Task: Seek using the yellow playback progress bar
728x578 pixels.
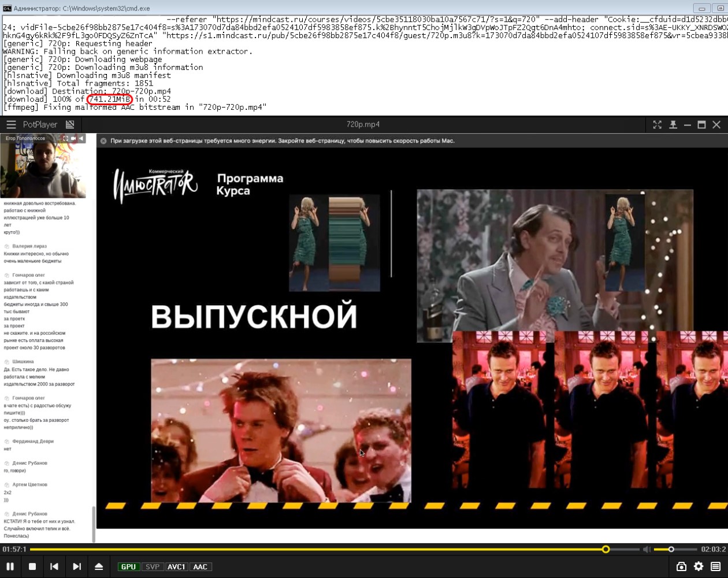Action: point(335,549)
